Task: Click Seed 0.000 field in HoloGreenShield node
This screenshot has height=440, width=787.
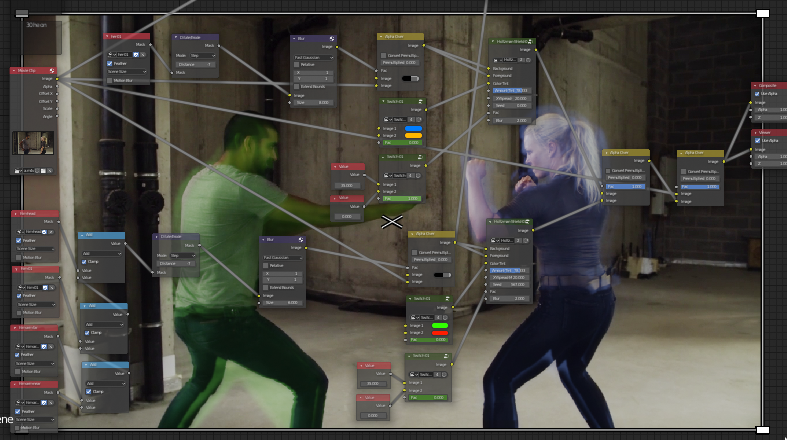Action: (510, 106)
